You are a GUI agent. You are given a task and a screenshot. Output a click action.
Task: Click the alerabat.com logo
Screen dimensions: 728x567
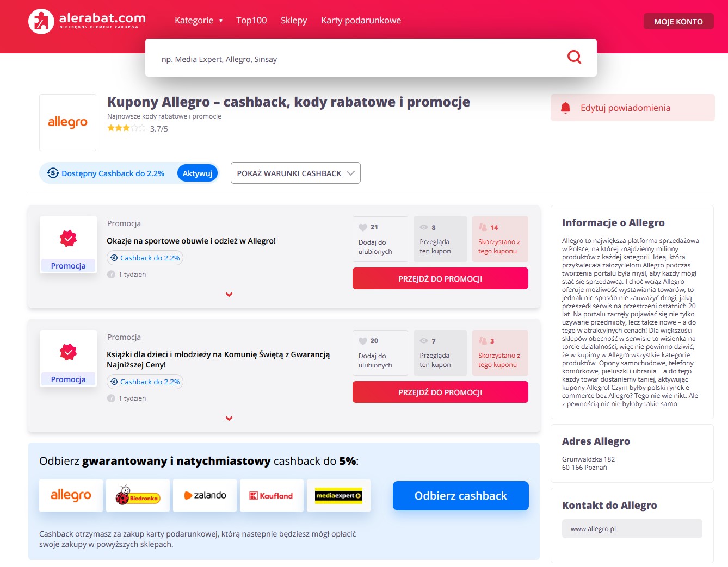(x=87, y=21)
